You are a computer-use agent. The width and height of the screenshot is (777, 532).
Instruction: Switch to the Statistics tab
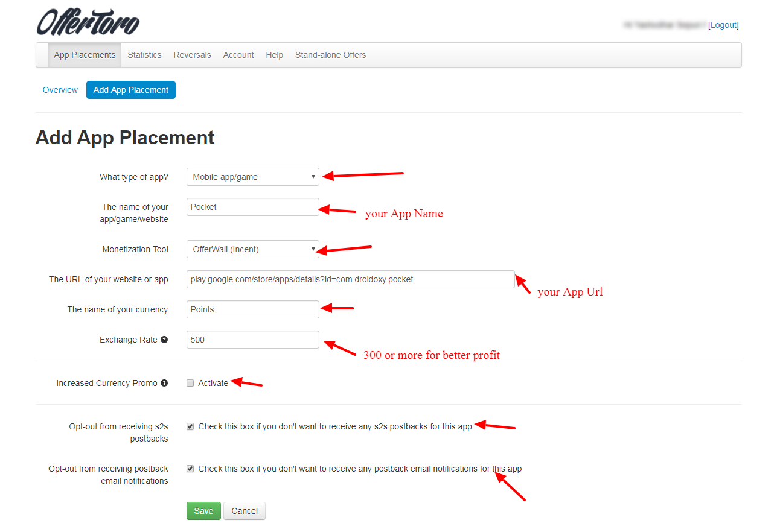tap(144, 55)
